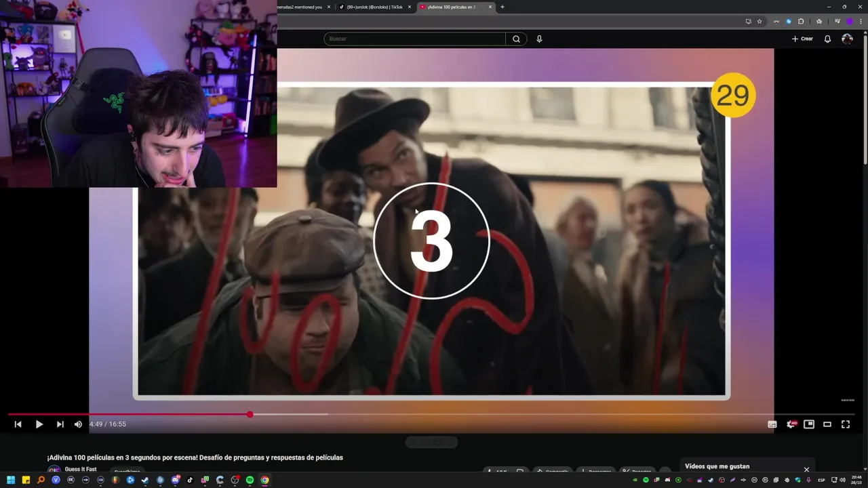Click Chrome profile avatar
This screenshot has width=868, height=488.
pyautogui.click(x=850, y=21)
